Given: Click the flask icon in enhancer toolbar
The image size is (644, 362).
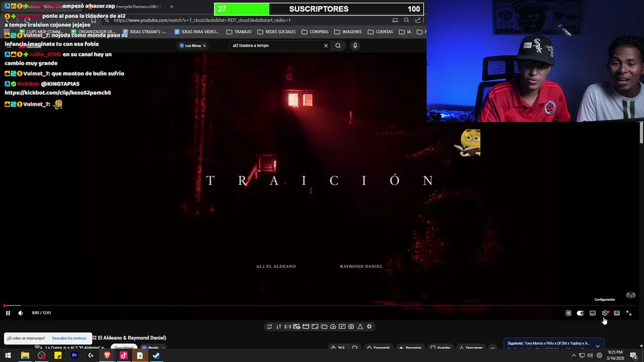Looking at the screenshot, I should click(360, 327).
